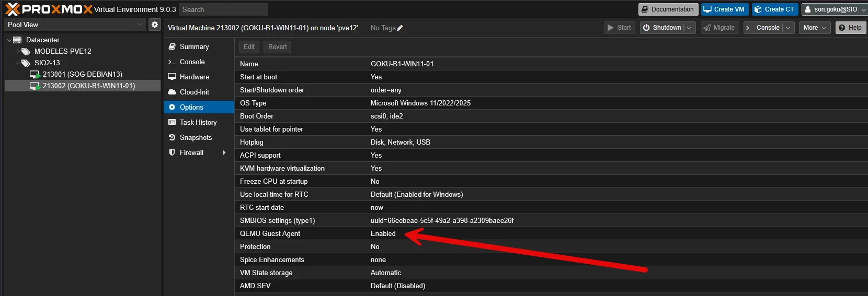Select VM 213002 (GOKU-B1-WIN11-01) in tree

(x=88, y=86)
